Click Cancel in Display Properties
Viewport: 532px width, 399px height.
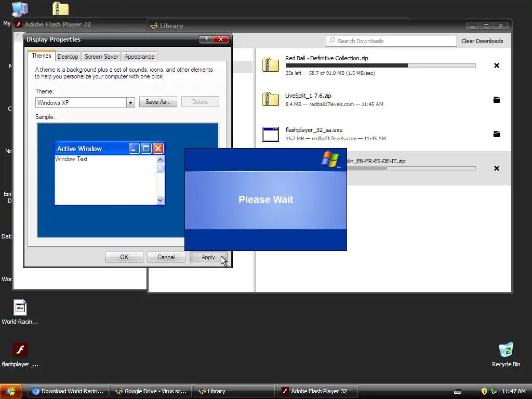(x=166, y=257)
